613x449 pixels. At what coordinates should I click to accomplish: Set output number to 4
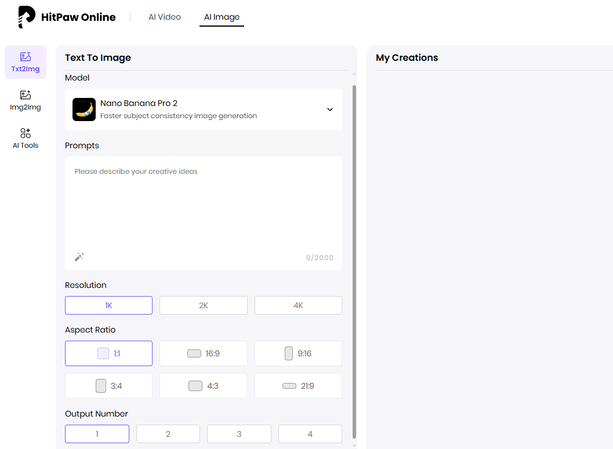pos(310,434)
